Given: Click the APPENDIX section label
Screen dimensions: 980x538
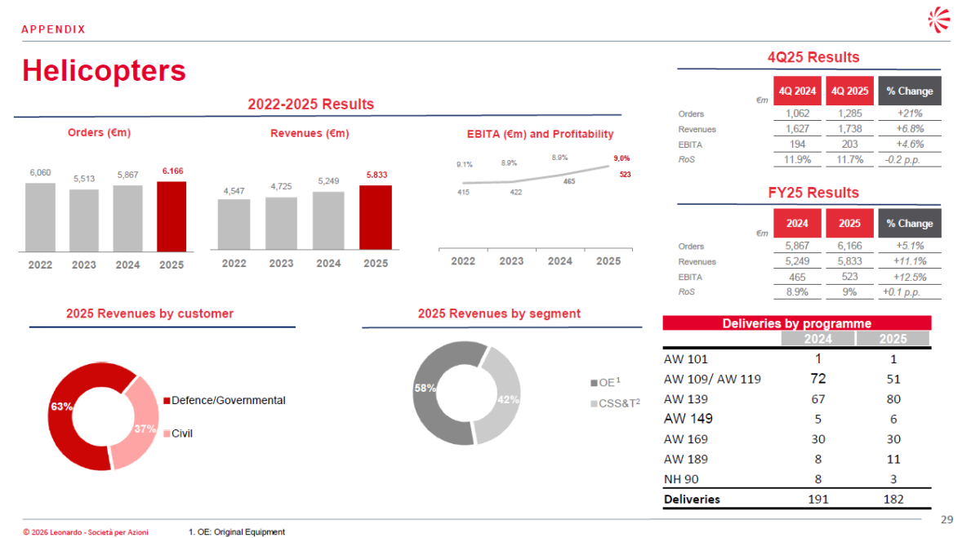Looking at the screenshot, I should 53,29.
